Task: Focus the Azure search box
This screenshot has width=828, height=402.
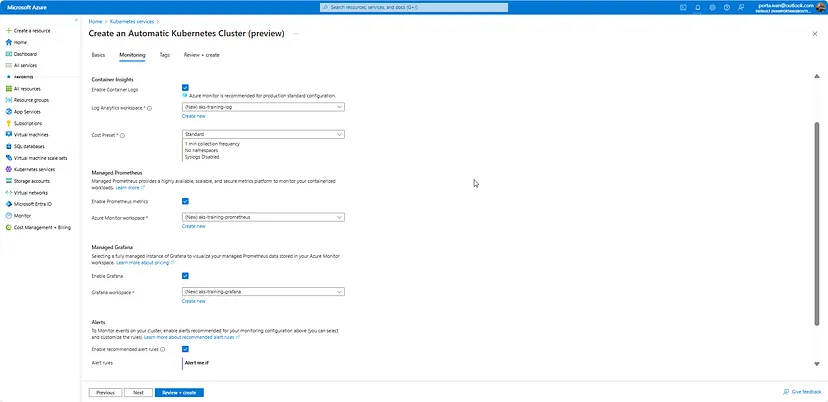Action: (x=414, y=7)
